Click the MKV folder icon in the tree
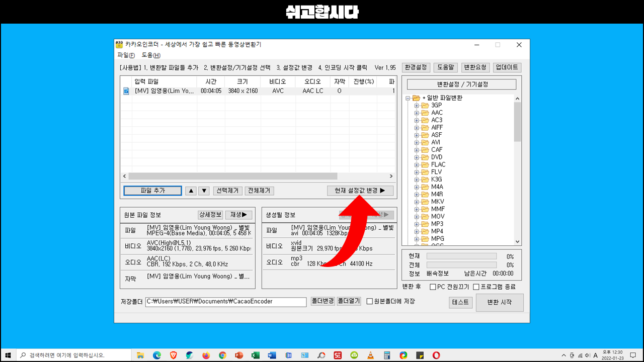This screenshot has height=362, width=644. 425,202
